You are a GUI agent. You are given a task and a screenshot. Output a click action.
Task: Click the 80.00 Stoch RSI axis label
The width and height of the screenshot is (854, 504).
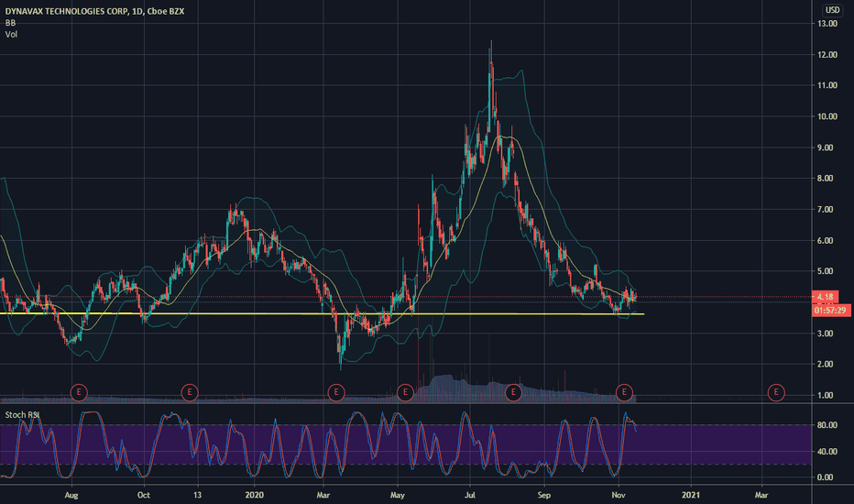click(827, 425)
